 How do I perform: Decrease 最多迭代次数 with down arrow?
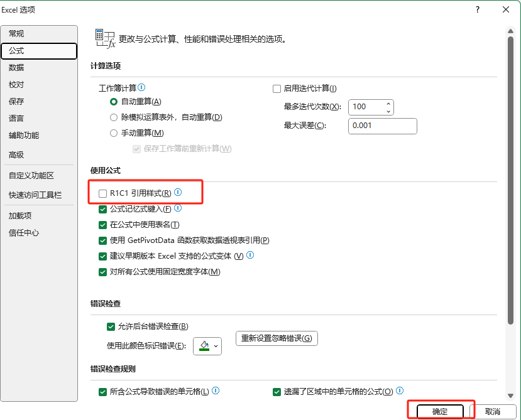click(388, 111)
